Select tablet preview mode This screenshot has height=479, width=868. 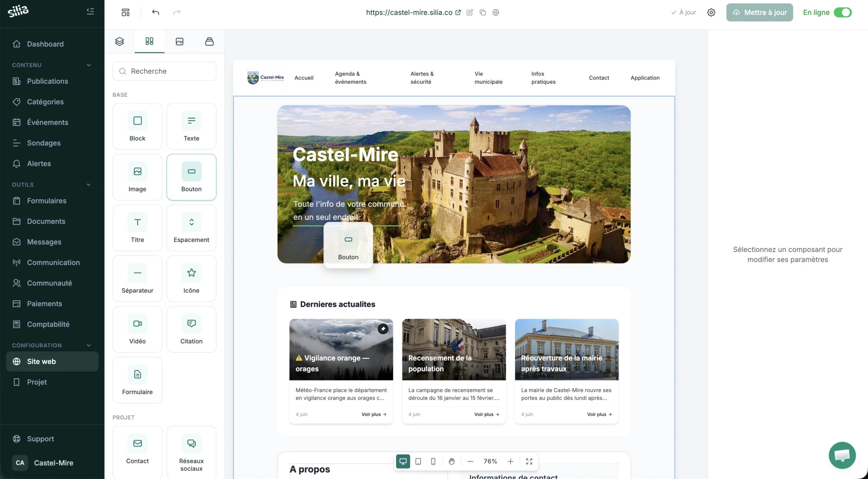pyautogui.click(x=418, y=461)
